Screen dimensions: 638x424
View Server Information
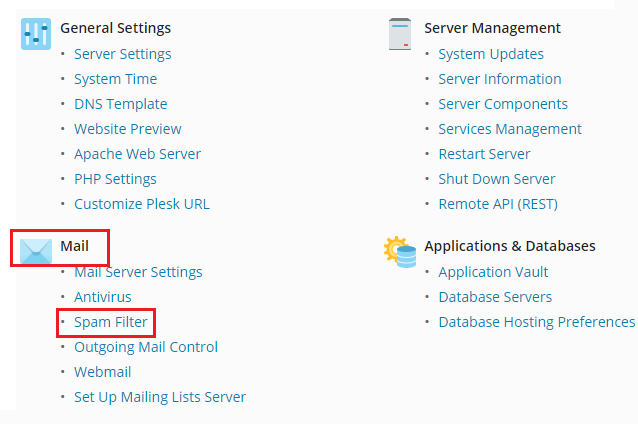pos(499,79)
